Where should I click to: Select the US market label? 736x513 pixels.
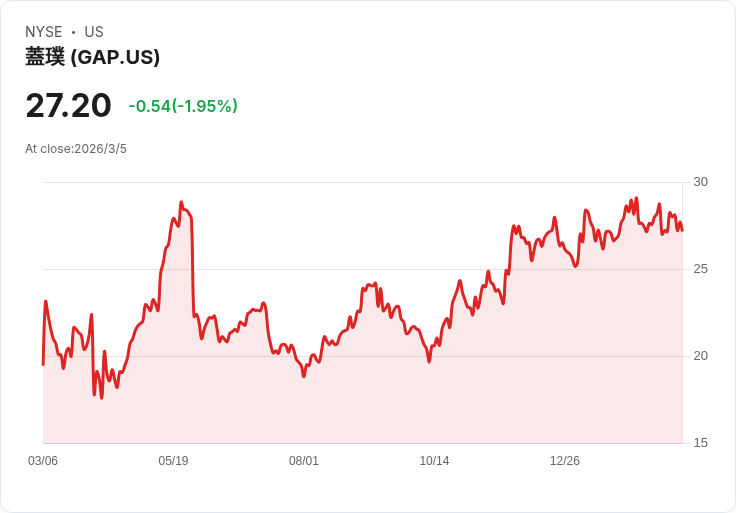[94, 32]
